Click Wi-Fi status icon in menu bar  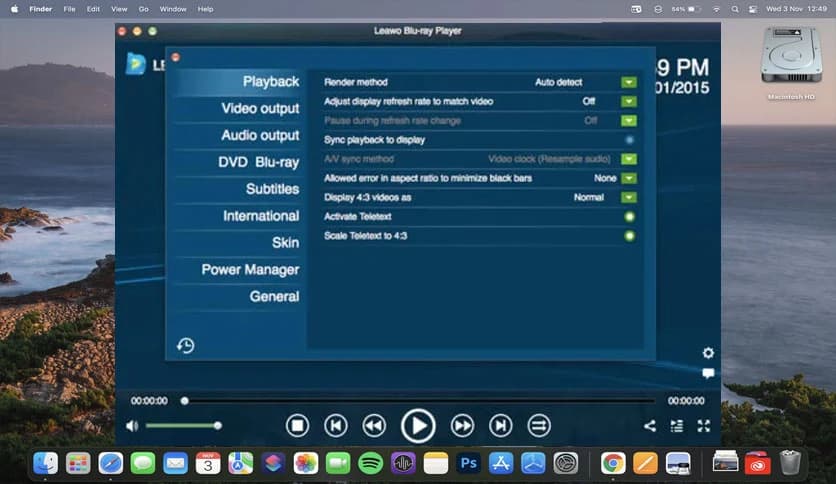coord(717,9)
